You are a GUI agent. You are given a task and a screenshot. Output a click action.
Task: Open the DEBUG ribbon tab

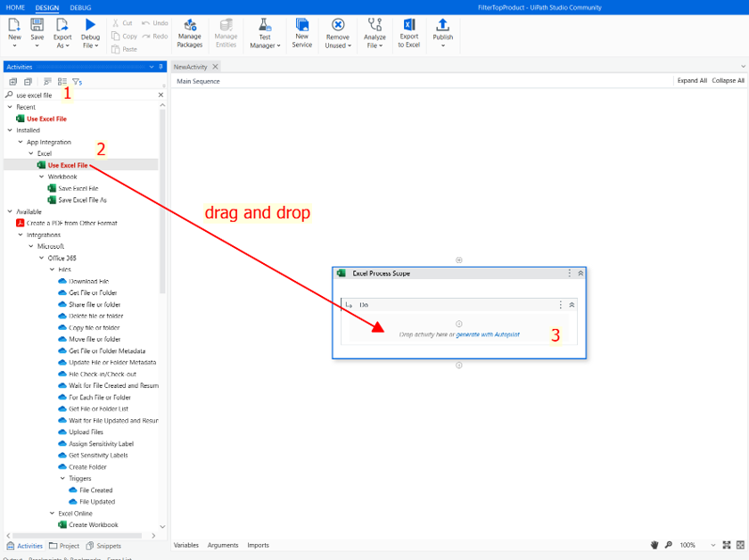click(x=80, y=8)
